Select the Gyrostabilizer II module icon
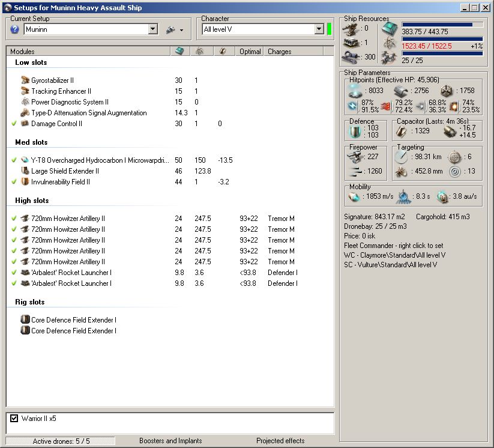 pyautogui.click(x=25, y=80)
